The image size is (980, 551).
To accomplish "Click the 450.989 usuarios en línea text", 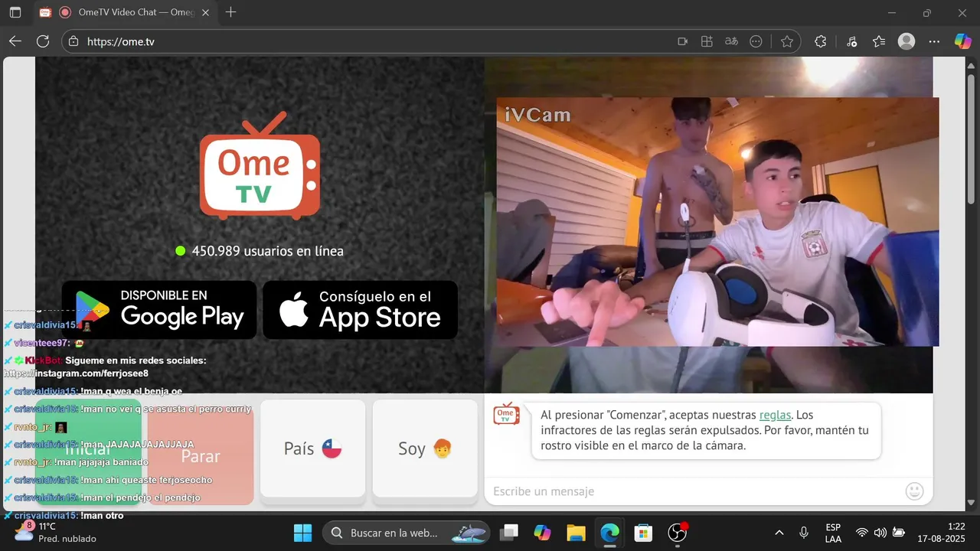I will pos(268,251).
